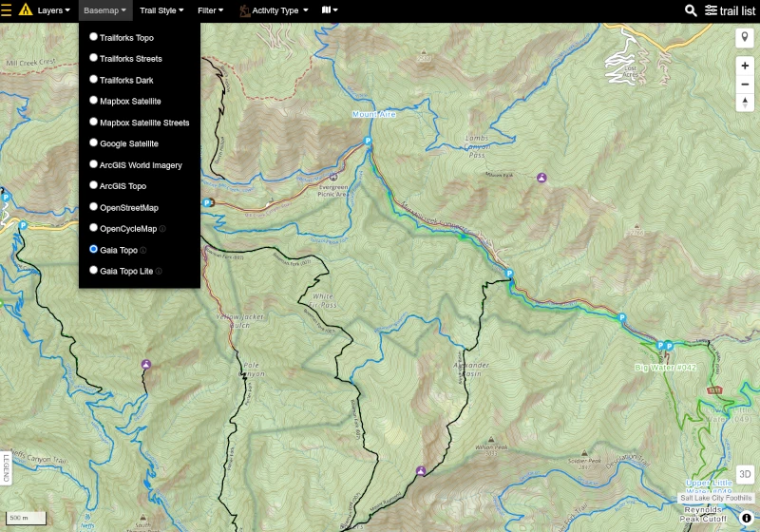Viewport: 760px width, 532px height.
Task: Click the map info icon
Action: pyautogui.click(x=746, y=518)
